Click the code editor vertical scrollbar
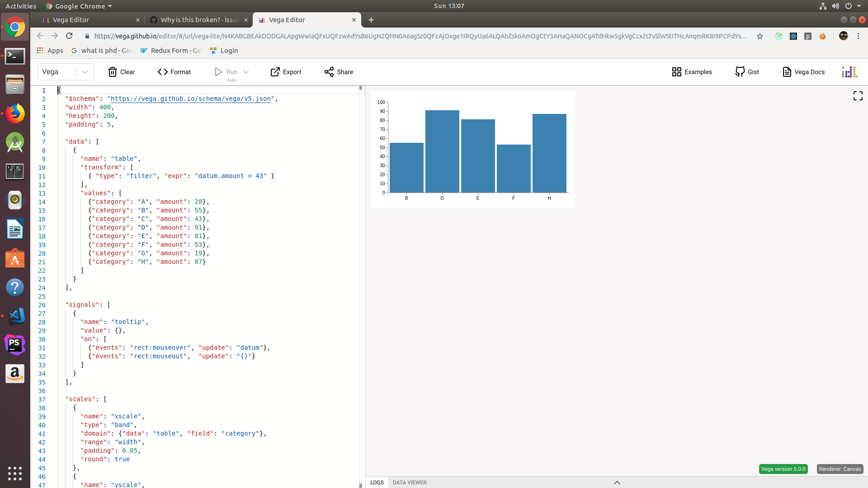Screen dimensions: 868x488 pyautogui.click(x=361, y=286)
